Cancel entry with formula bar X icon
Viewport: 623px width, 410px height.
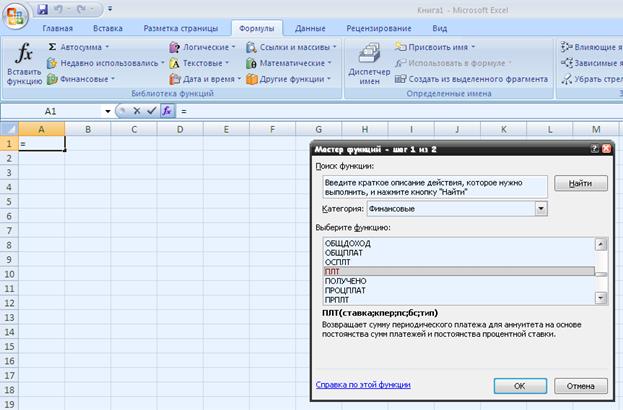[x=137, y=111]
